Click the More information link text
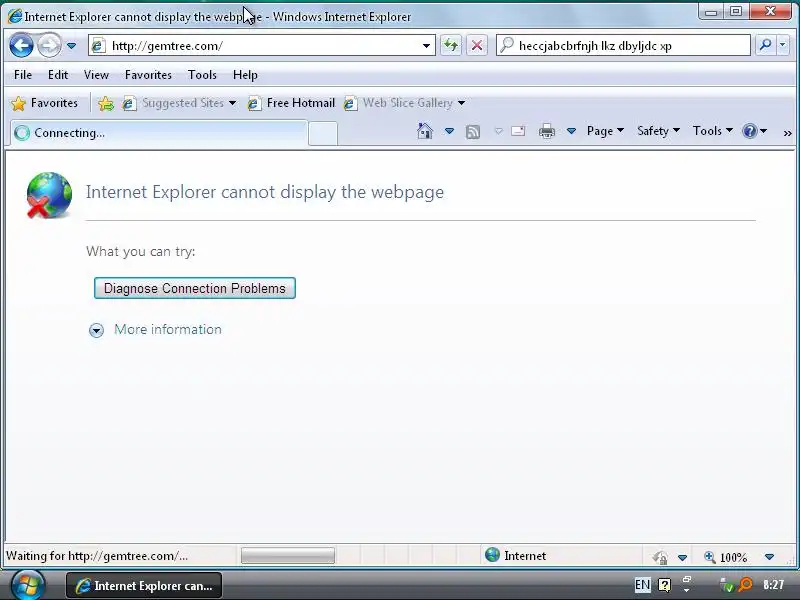Image resolution: width=800 pixels, height=600 pixels. (168, 330)
